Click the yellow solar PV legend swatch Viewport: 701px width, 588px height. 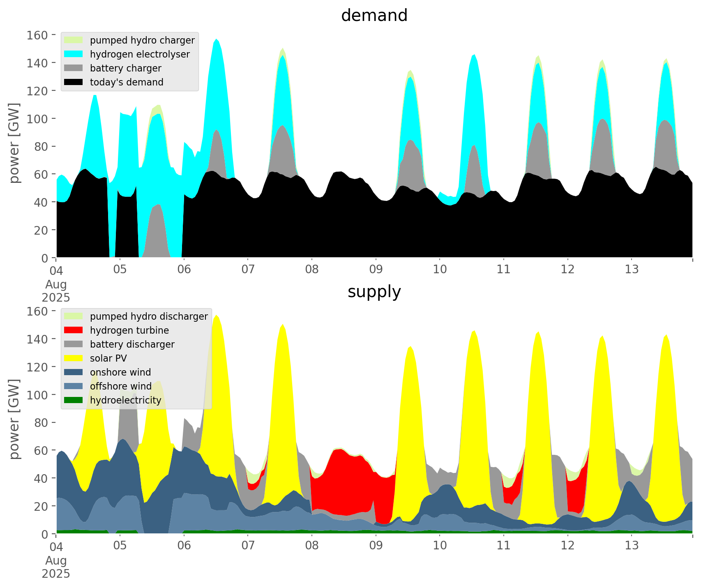click(74, 358)
